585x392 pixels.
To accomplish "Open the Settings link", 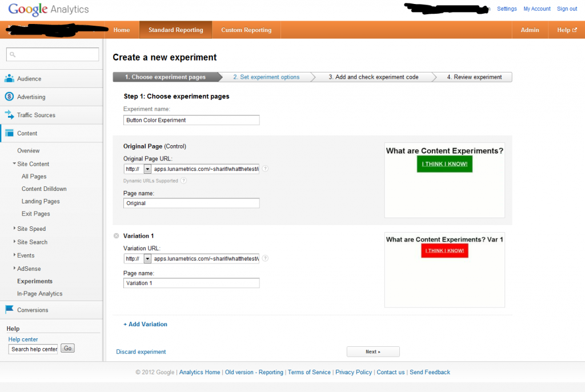I will (x=507, y=9).
